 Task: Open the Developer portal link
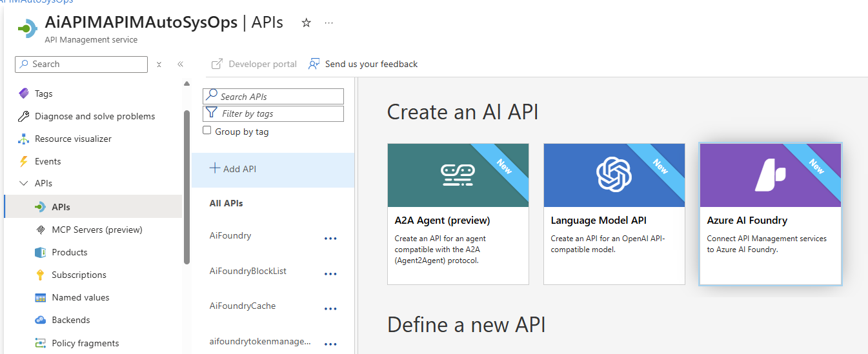coord(254,64)
